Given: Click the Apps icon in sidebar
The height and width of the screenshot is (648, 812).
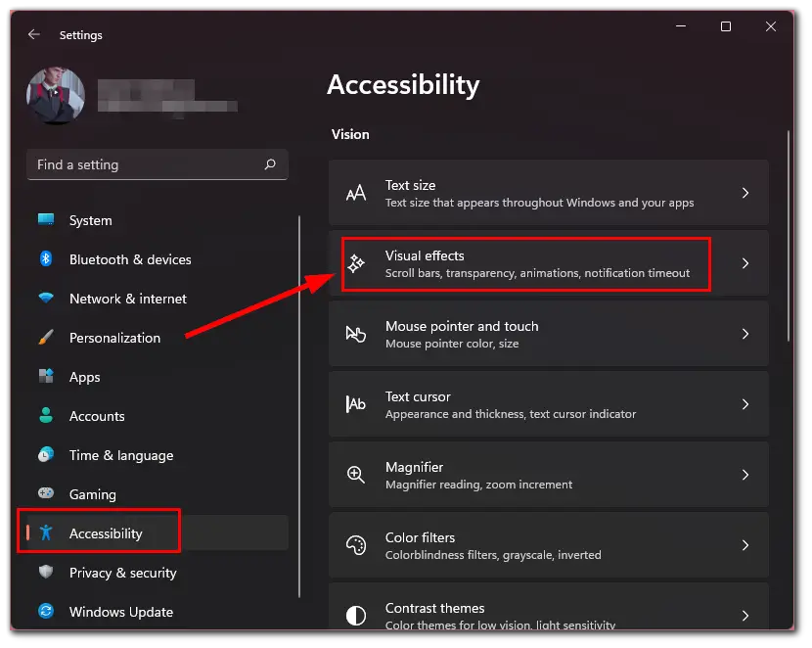Looking at the screenshot, I should pyautogui.click(x=46, y=376).
